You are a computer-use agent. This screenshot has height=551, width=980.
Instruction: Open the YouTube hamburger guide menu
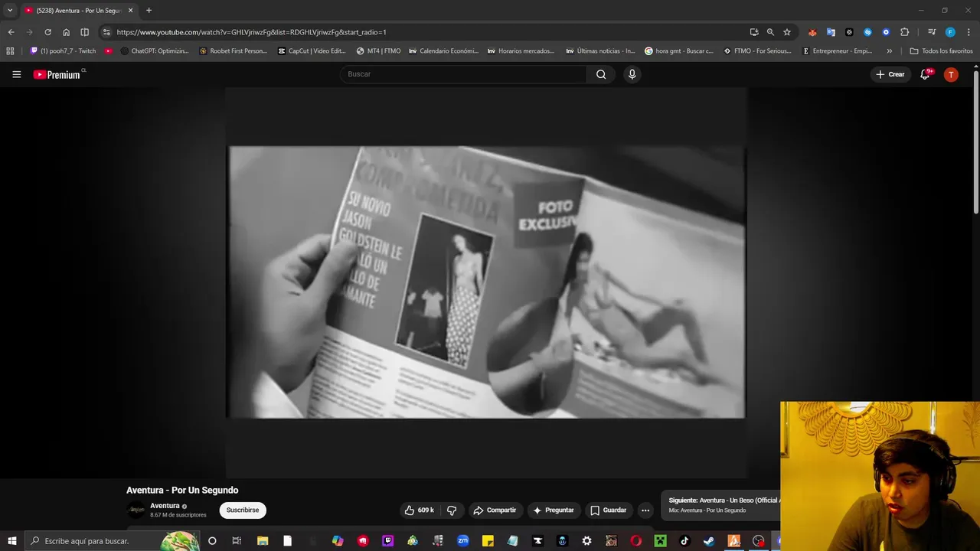(x=16, y=74)
